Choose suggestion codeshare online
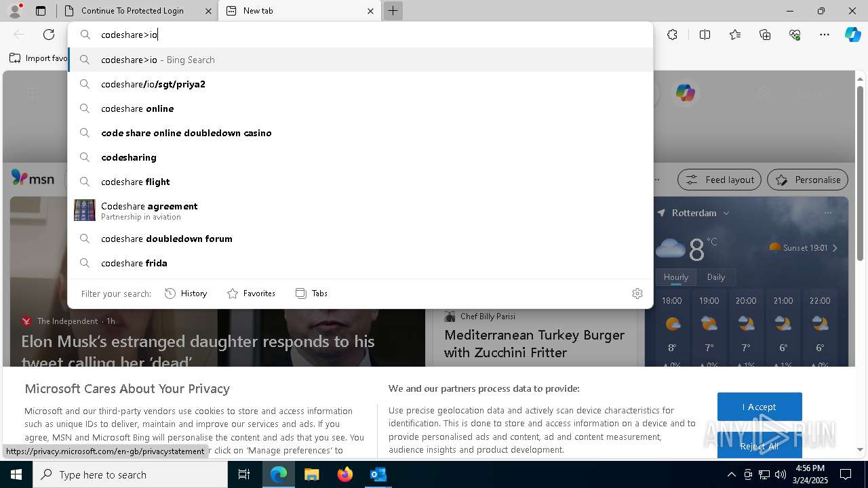The image size is (868, 488). click(x=360, y=108)
